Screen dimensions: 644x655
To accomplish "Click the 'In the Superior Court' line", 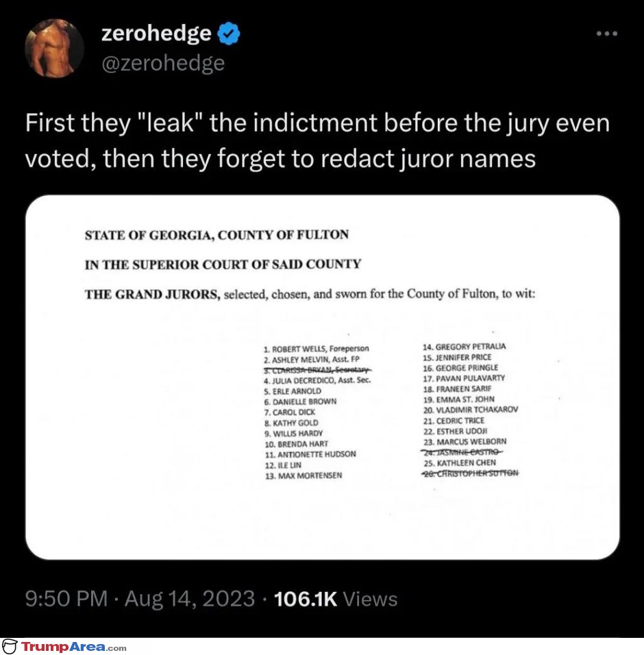I will click(x=223, y=265).
